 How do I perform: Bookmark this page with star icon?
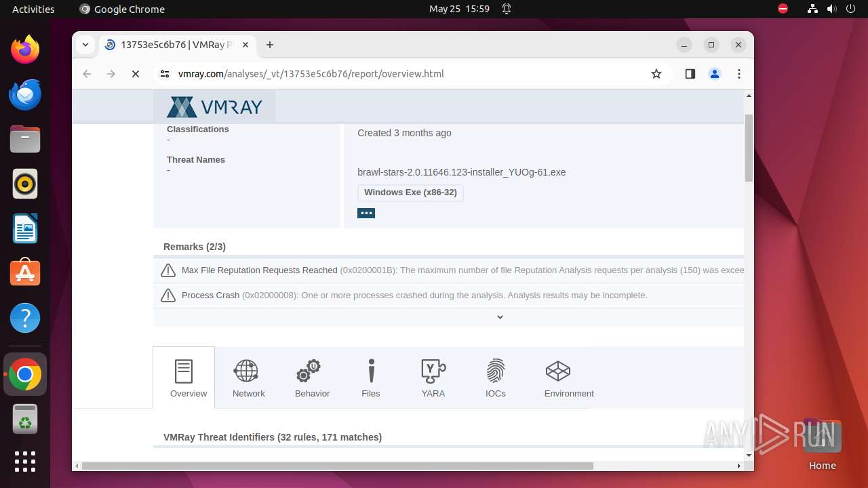[x=656, y=74]
